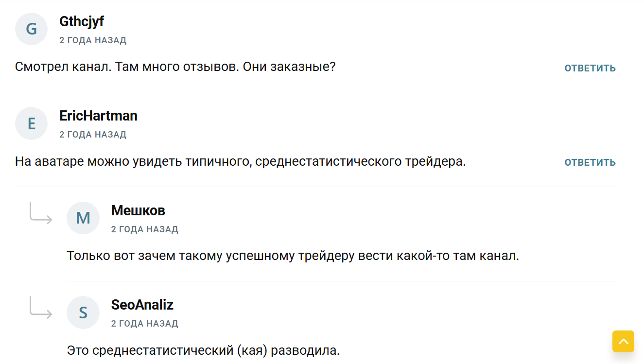Viewport: 644px width, 364px height.
Task: Reply to EricHartman's comment via ОТВЕТИТЬ
Action: [x=590, y=162]
